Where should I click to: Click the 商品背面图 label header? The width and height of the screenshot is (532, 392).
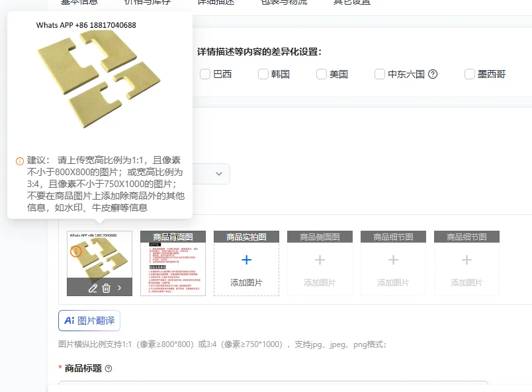coord(173,237)
